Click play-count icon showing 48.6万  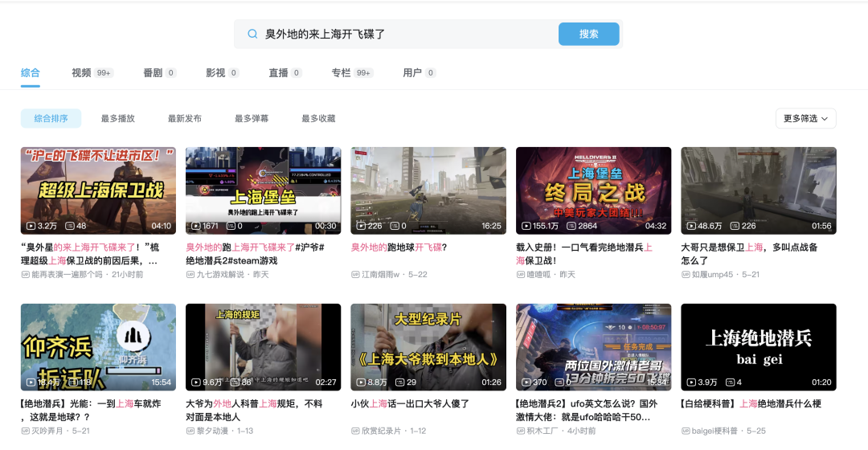pyautogui.click(x=691, y=226)
